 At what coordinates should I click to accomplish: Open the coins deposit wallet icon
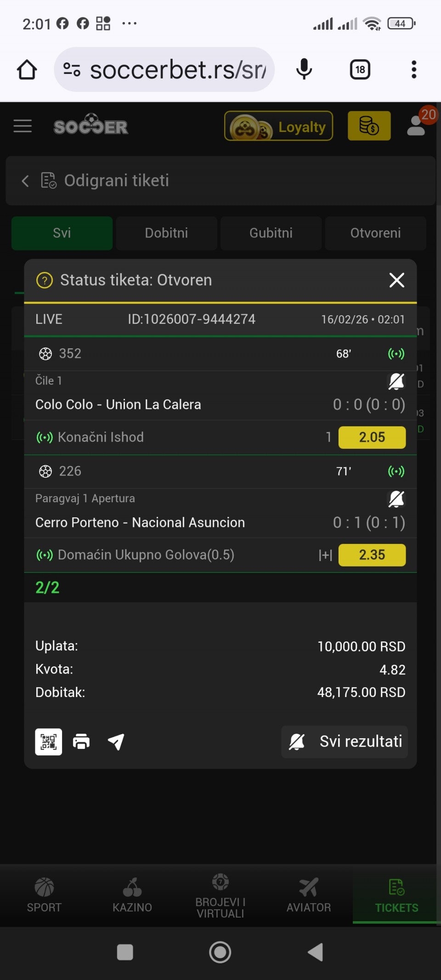point(369,126)
